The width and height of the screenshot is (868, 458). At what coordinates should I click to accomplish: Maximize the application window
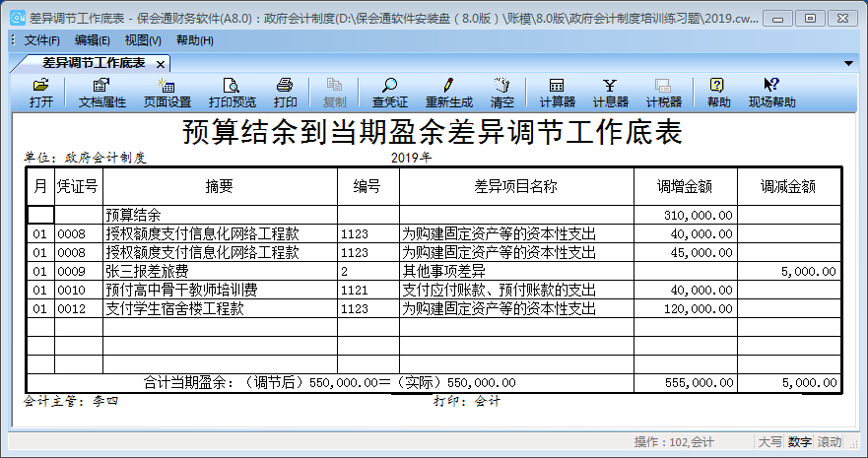pos(810,19)
